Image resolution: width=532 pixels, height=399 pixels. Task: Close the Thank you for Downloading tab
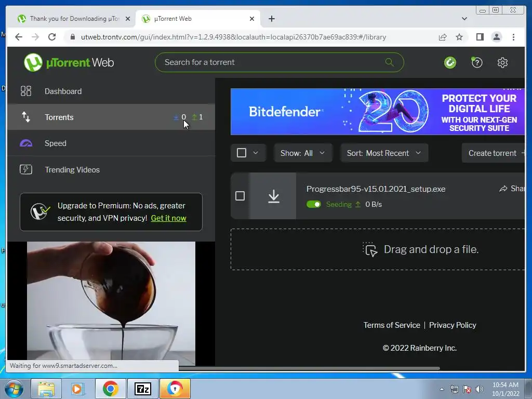pos(128,19)
